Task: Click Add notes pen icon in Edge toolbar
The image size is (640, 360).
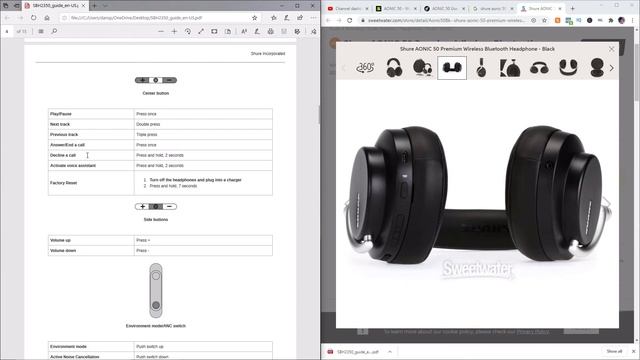Action: click(x=287, y=18)
